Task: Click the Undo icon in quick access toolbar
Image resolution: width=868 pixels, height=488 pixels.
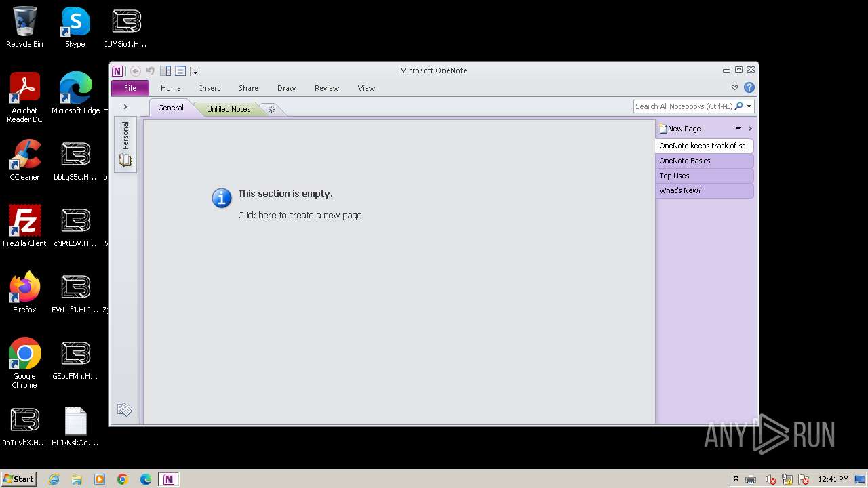Action: click(x=151, y=71)
